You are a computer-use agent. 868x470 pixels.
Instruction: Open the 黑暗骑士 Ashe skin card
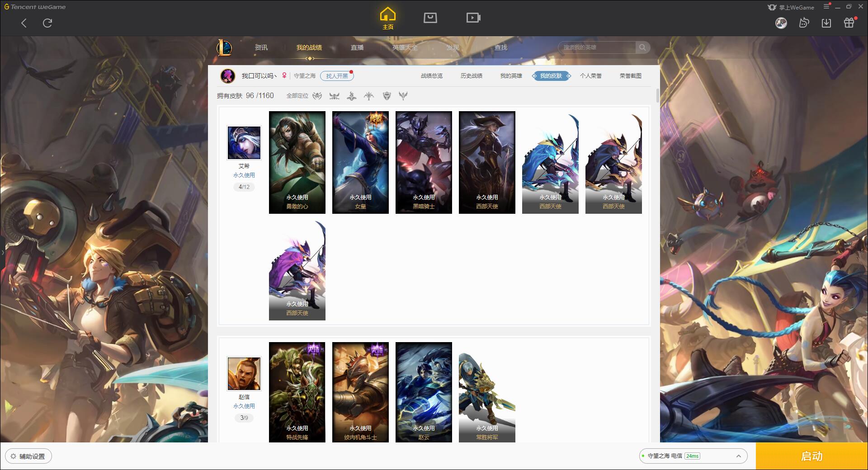[x=424, y=162]
